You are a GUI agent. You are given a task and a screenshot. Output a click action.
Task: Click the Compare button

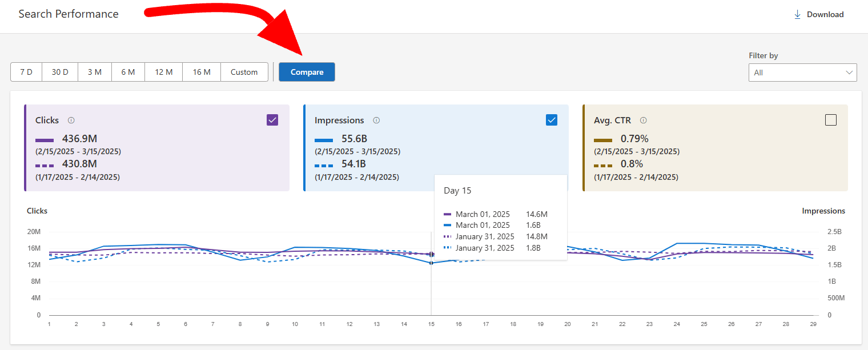tap(307, 71)
